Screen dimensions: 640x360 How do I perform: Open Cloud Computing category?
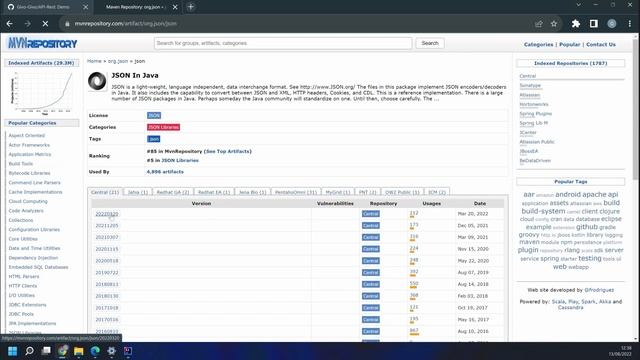28,201
